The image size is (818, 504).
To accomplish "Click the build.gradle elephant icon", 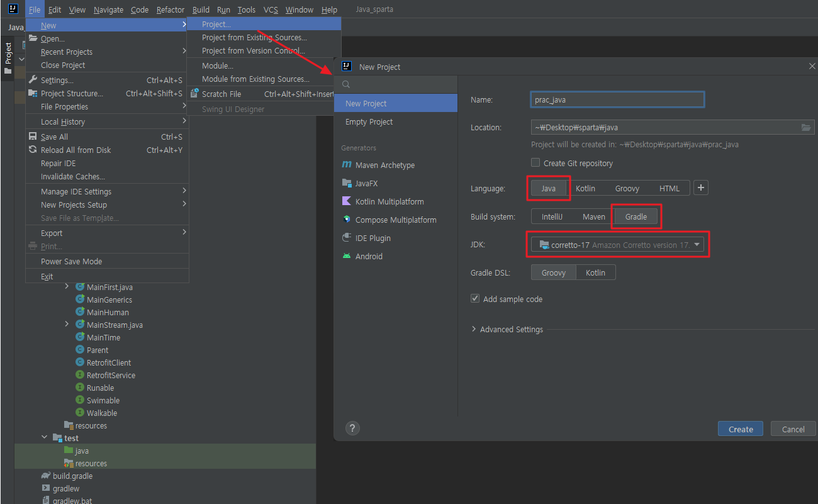I will (x=45, y=476).
